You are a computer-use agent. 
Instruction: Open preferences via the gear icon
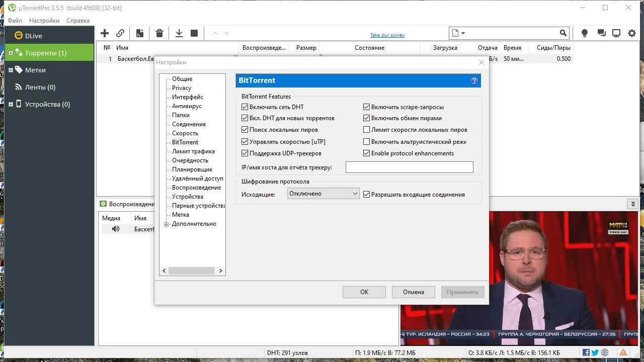[x=632, y=33]
